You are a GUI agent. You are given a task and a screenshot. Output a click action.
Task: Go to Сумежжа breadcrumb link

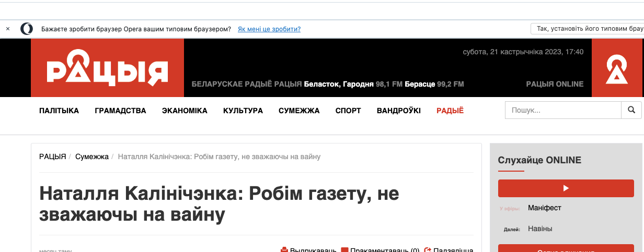[x=92, y=157]
